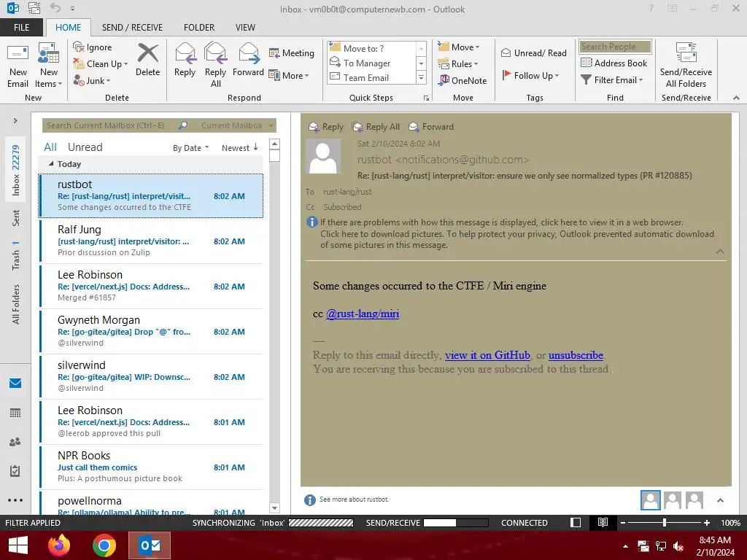Send message to OneNote

462,80
